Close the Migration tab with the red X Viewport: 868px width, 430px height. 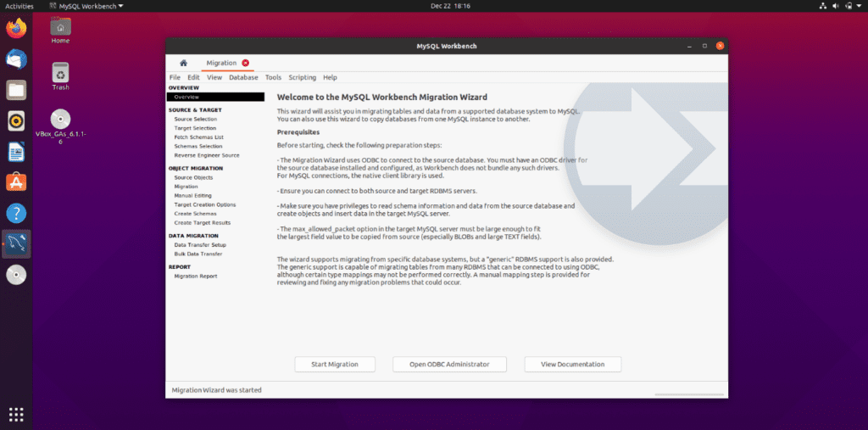(x=246, y=63)
